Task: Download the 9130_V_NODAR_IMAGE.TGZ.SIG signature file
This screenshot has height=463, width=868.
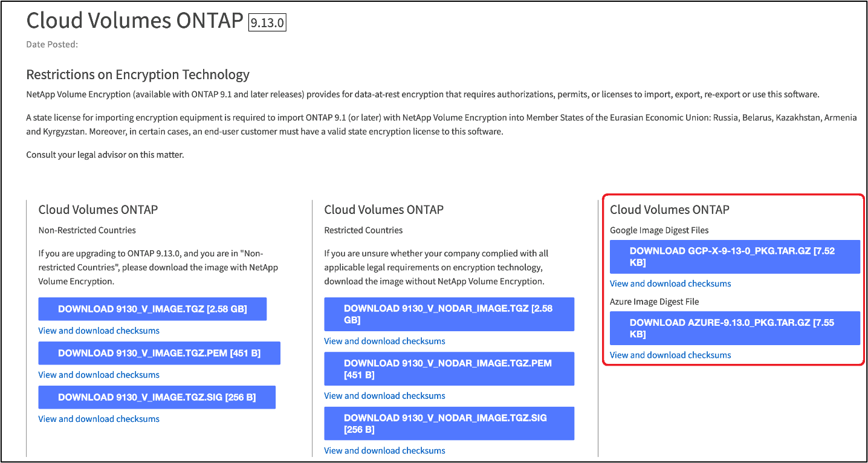Action: [x=449, y=423]
